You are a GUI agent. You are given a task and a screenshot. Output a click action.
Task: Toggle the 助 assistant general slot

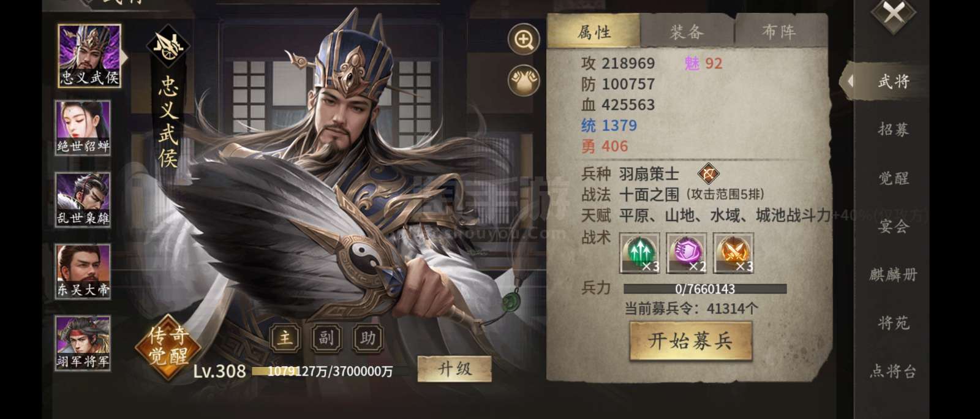pyautogui.click(x=367, y=338)
